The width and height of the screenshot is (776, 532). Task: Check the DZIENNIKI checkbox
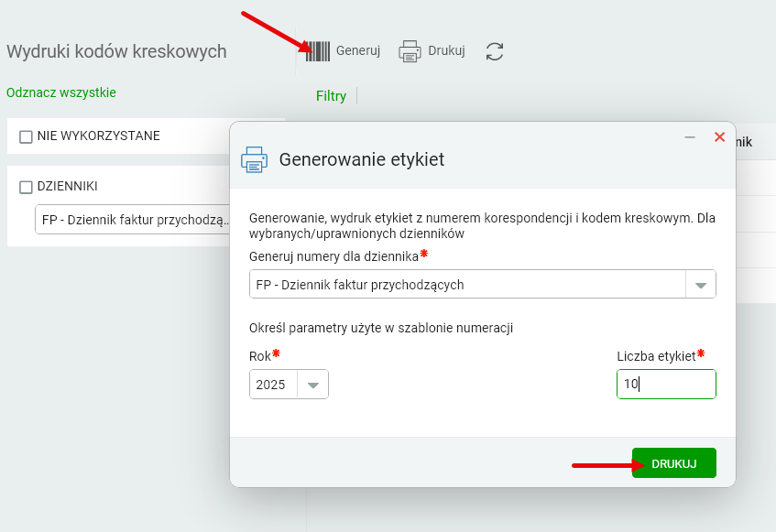coord(26,187)
